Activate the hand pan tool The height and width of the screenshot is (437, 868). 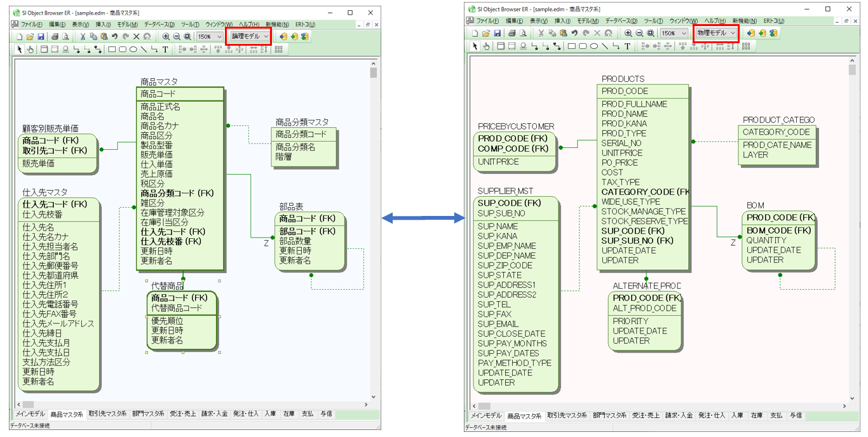pyautogui.click(x=30, y=49)
